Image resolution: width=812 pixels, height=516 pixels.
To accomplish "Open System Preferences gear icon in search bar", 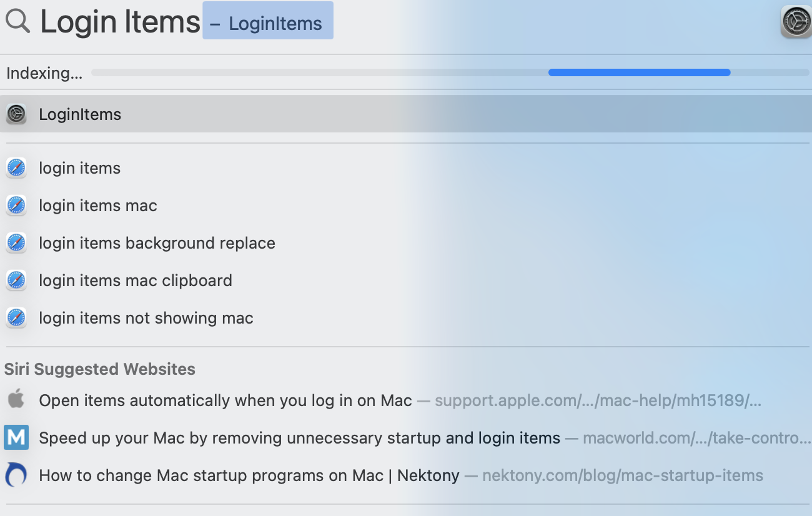I will (x=796, y=22).
